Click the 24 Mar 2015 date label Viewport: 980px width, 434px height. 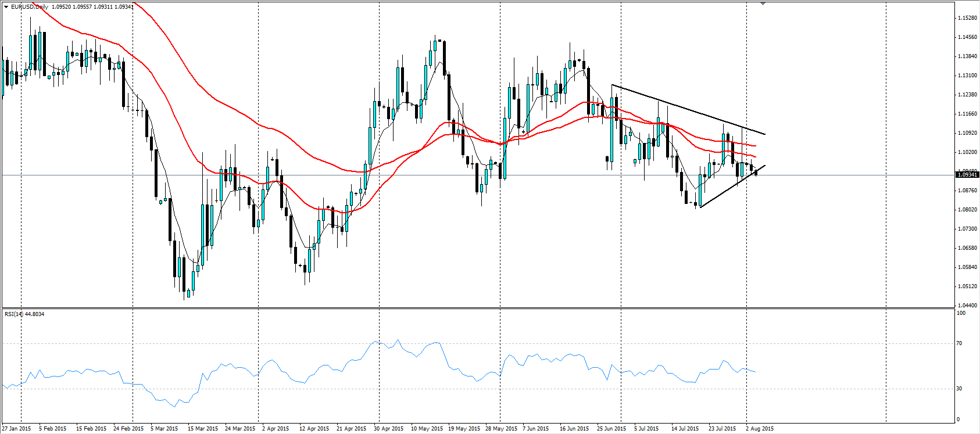pyautogui.click(x=240, y=429)
